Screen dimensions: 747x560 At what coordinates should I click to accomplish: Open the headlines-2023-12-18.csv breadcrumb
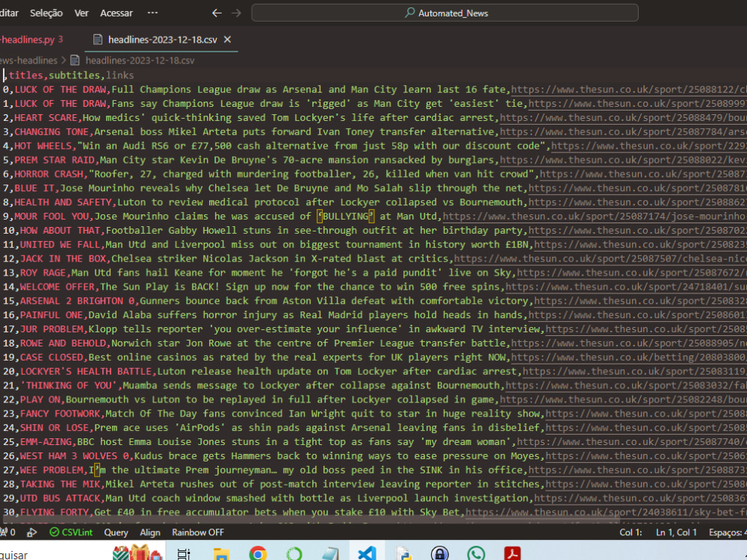(x=140, y=60)
